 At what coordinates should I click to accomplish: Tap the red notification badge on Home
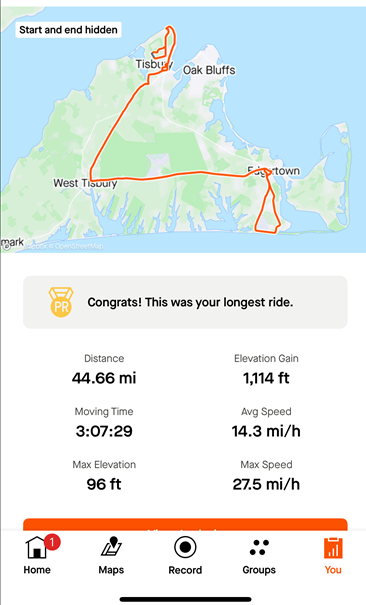pos(52,542)
